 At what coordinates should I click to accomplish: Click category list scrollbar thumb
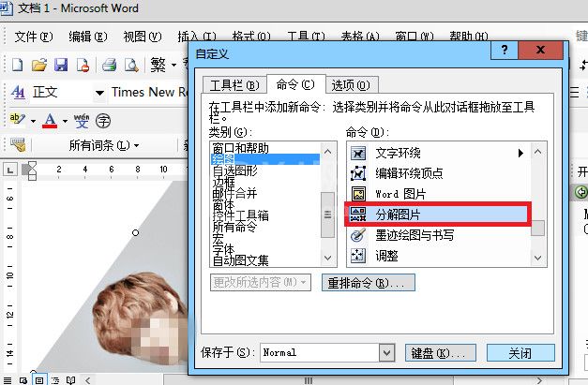[327, 215]
